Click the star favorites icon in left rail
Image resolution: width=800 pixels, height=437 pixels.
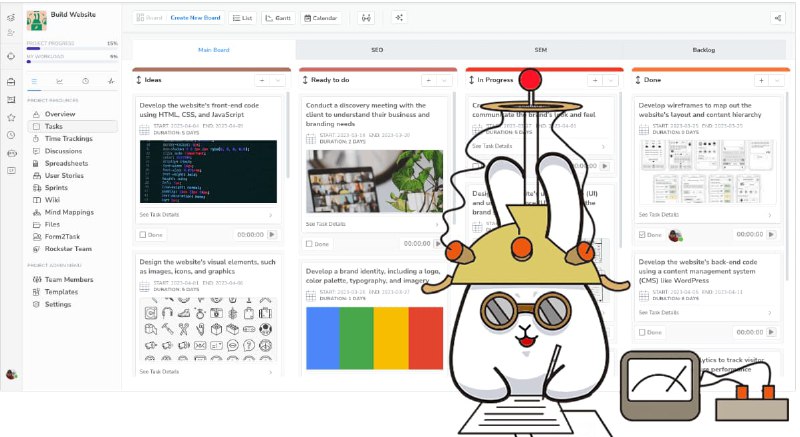[x=11, y=117]
